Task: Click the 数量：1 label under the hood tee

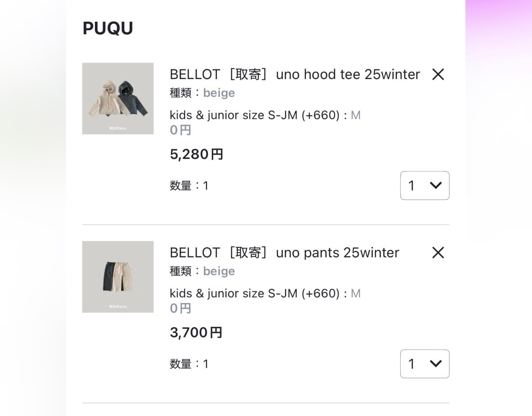Action: coord(189,186)
